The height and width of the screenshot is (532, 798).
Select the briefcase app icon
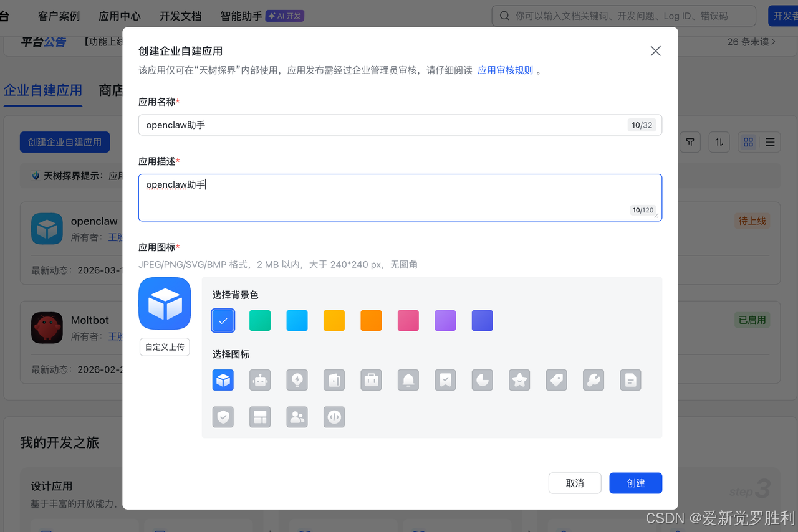(x=371, y=380)
